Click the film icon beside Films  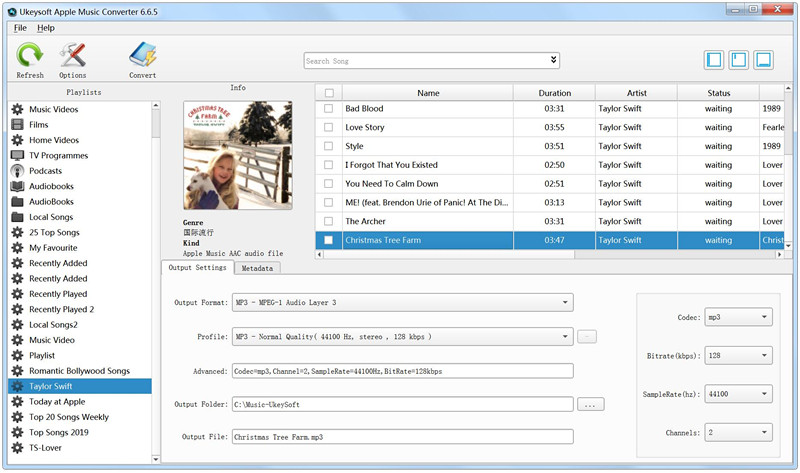click(x=17, y=125)
